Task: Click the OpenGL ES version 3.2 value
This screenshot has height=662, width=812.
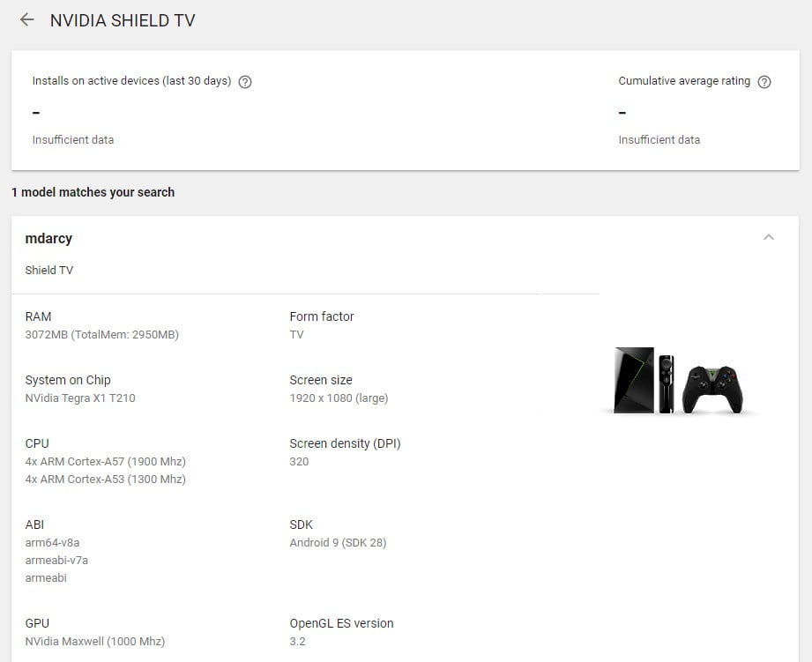Action: tap(297, 642)
